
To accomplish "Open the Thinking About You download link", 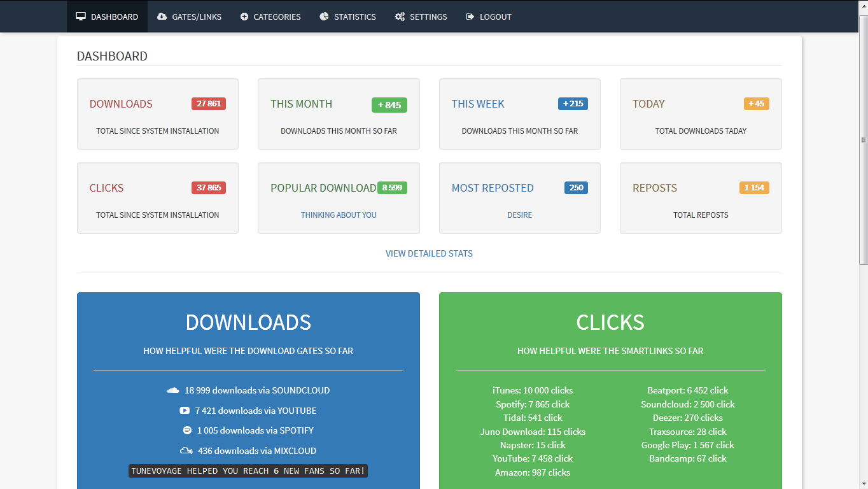I will (x=339, y=215).
